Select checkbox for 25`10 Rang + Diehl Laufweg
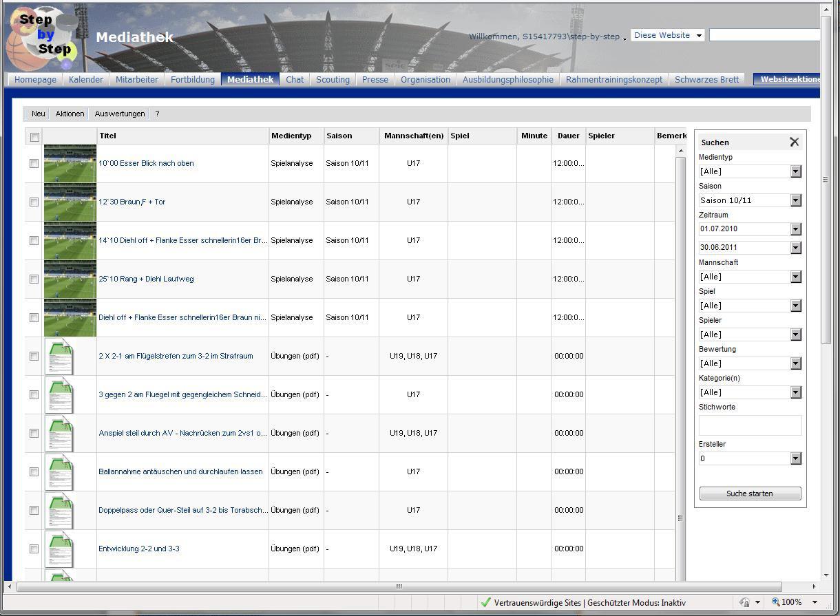The height and width of the screenshot is (616, 840). point(34,279)
